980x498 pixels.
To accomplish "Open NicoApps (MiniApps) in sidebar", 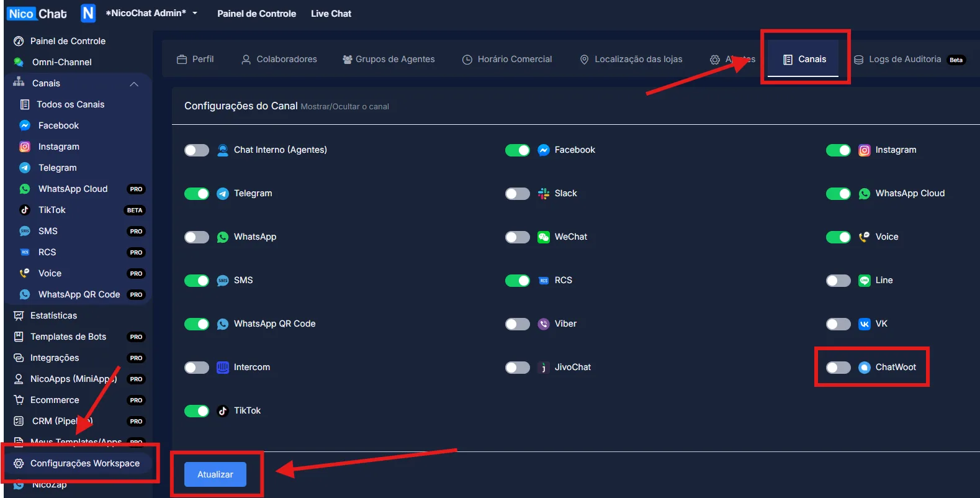I will (73, 379).
